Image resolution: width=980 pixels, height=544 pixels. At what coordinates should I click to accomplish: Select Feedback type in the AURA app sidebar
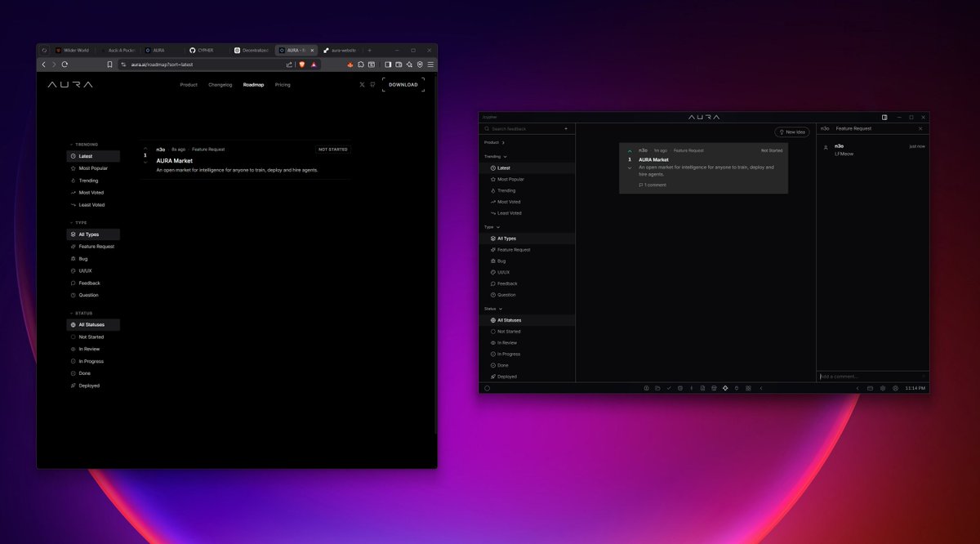[x=528, y=283]
